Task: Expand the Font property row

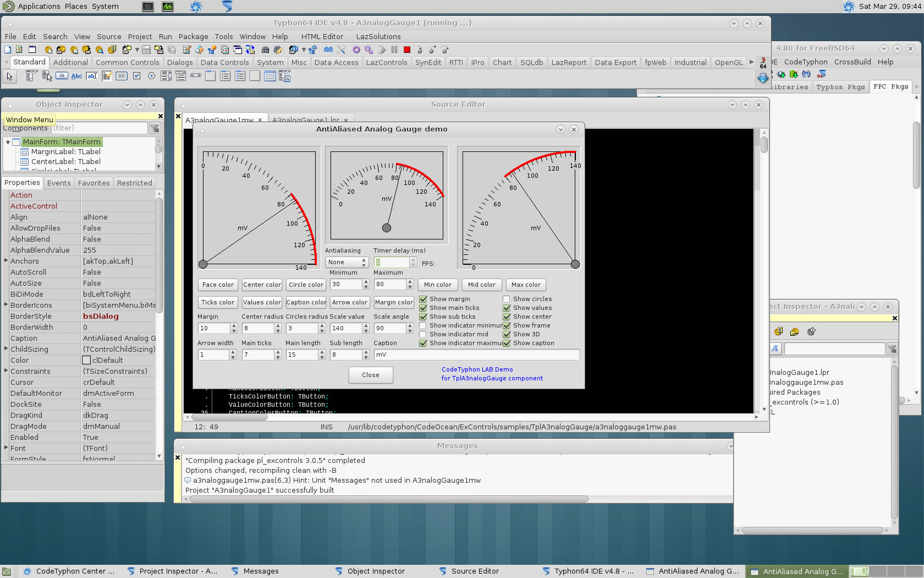Action: tap(6, 448)
